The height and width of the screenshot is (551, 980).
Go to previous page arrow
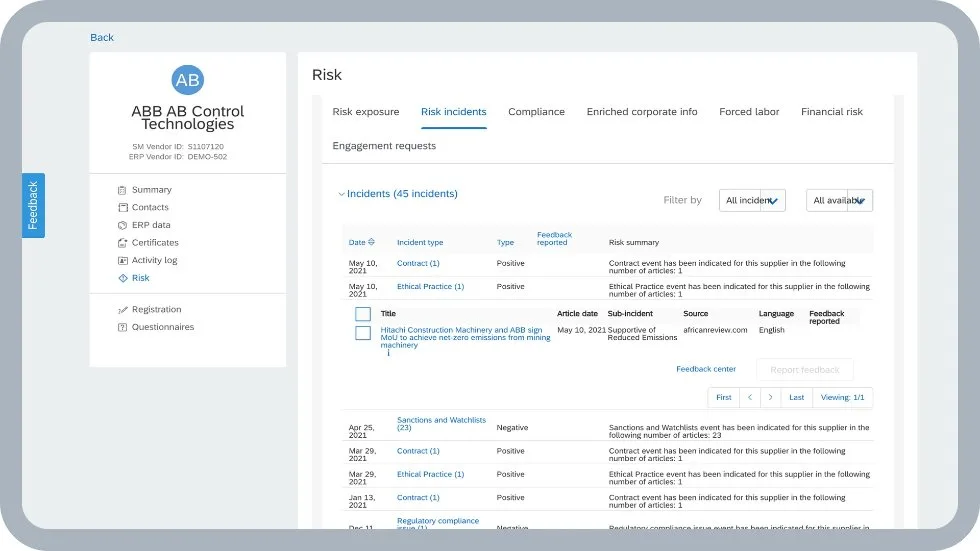click(x=749, y=397)
